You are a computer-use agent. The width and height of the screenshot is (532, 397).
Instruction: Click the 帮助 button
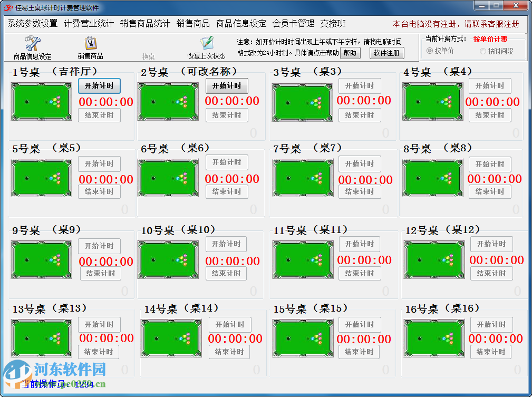tap(350, 53)
